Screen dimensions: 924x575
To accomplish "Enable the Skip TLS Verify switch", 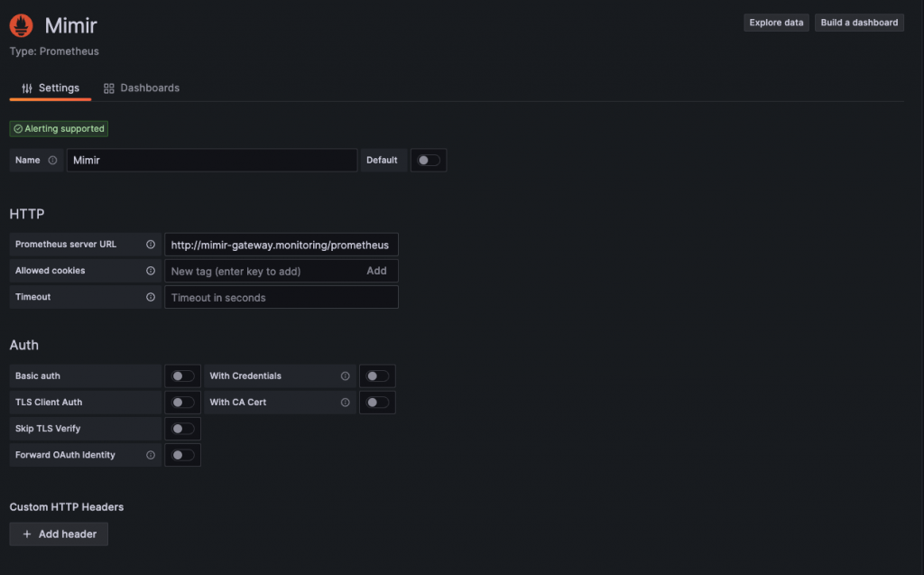I will (182, 429).
